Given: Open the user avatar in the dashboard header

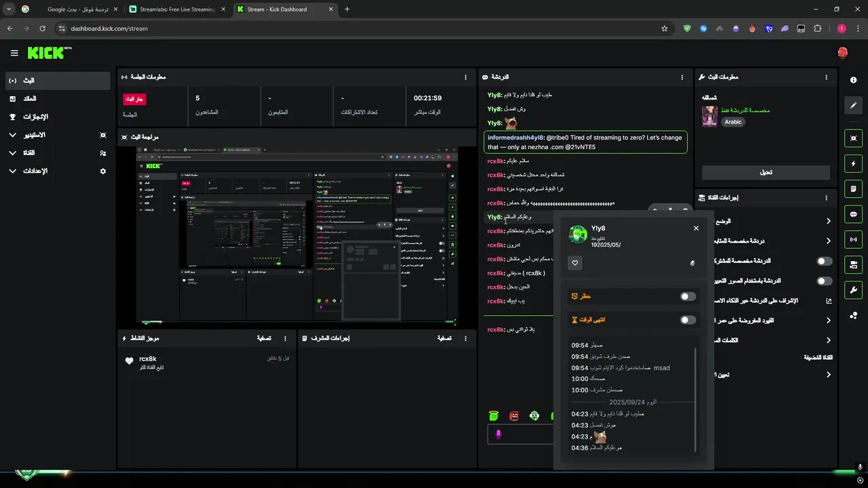Looking at the screenshot, I should click(x=842, y=53).
